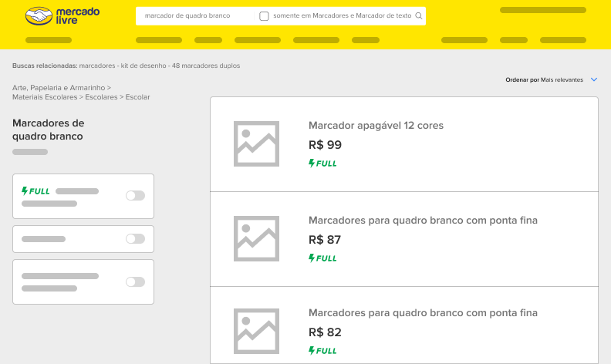611x364 pixels.
Task: Check 'somente em Marcadores e Marcador de texto'
Action: (x=264, y=16)
